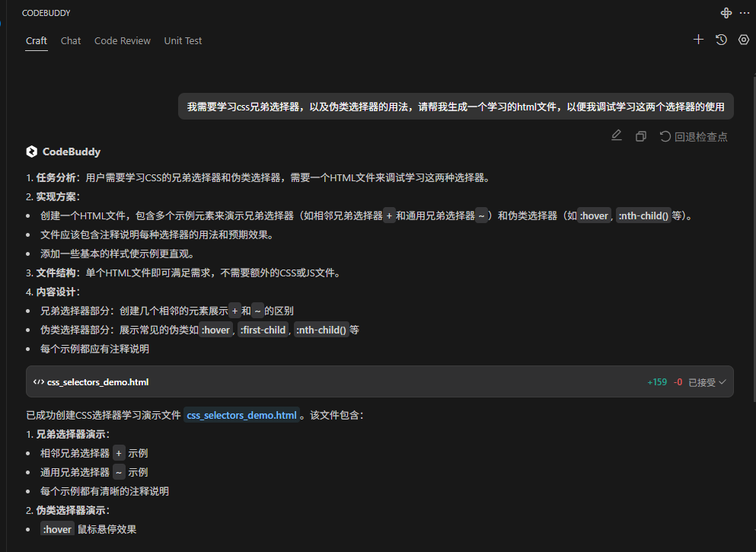Screen dimensions: 756x552
Task: Switch to the Craft tab
Action: pyautogui.click(x=36, y=41)
